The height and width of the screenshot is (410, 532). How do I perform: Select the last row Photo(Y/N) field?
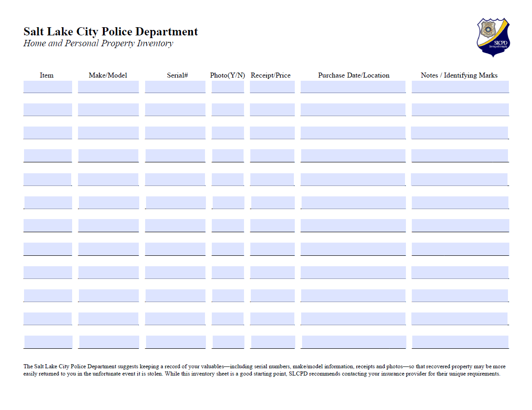pyautogui.click(x=228, y=342)
